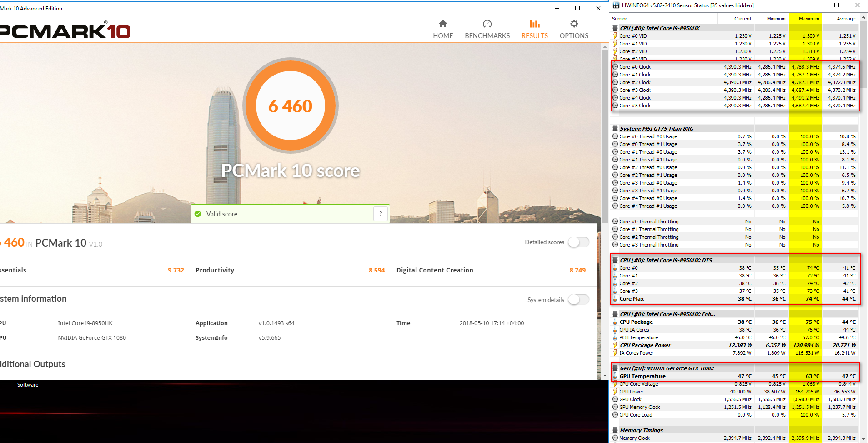This screenshot has height=443, width=868.
Task: Switch to the RESULTS tab
Action: click(534, 30)
